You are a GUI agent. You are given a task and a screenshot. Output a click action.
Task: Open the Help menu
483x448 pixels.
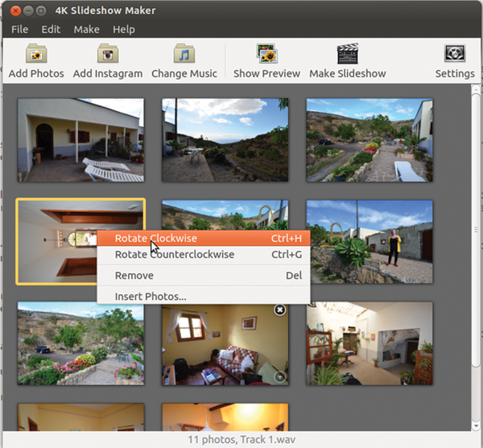[124, 29]
